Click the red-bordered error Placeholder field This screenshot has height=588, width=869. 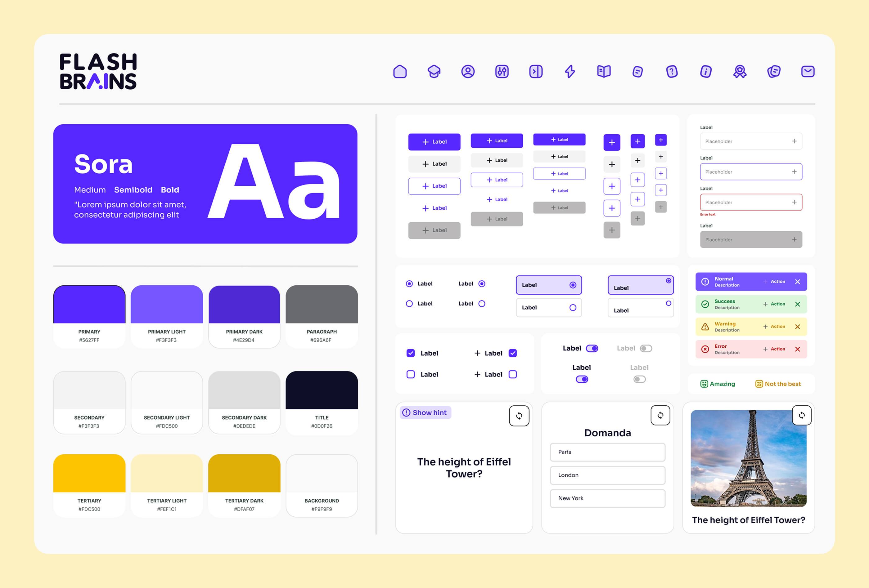751,202
